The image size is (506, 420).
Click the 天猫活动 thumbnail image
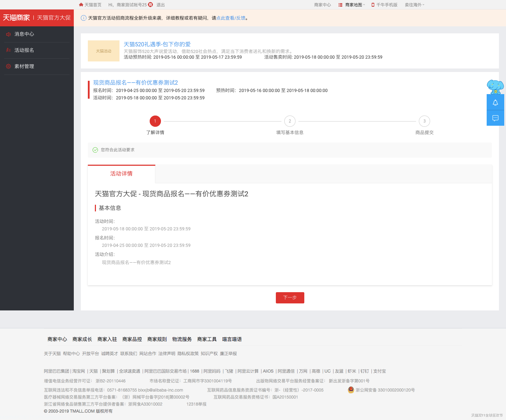[104, 51]
